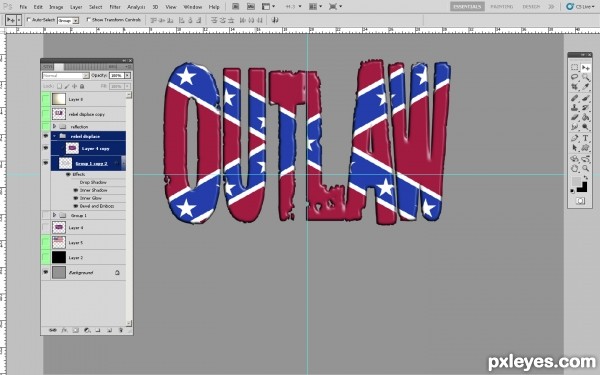Screen dimensions: 600x375
Task: Select the Hand tool
Action: click(574, 168)
